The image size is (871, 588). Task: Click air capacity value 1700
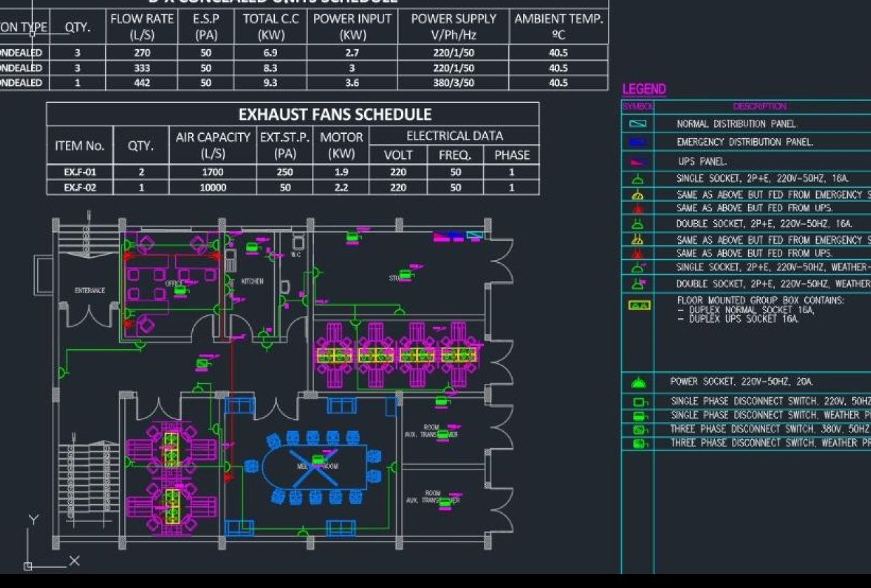click(212, 172)
